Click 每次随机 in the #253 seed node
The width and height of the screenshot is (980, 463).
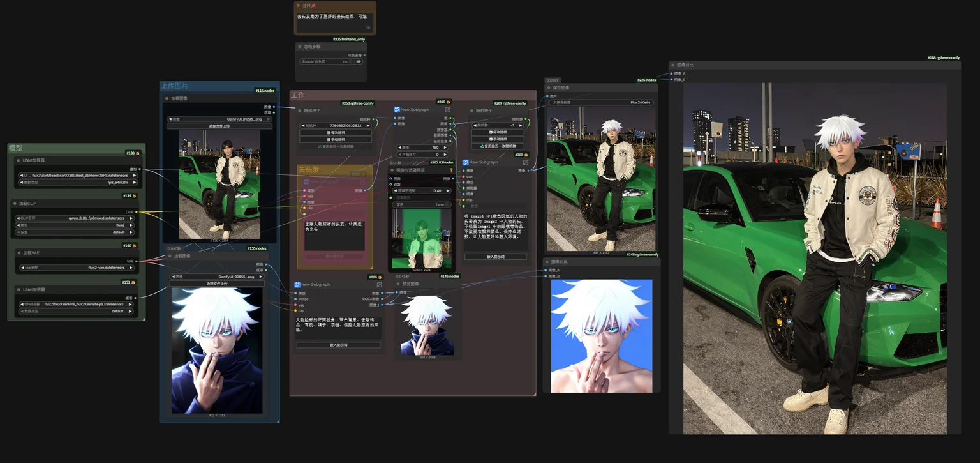click(336, 133)
